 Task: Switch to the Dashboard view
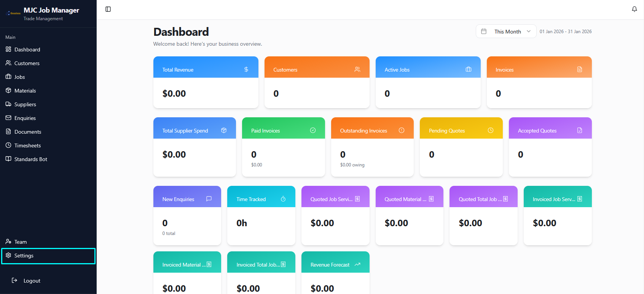(27, 50)
